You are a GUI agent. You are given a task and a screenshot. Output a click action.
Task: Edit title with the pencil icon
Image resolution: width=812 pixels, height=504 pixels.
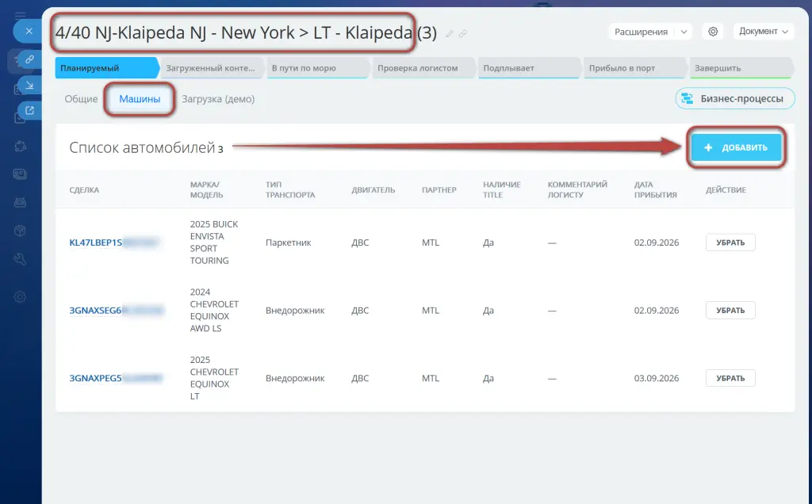(449, 33)
